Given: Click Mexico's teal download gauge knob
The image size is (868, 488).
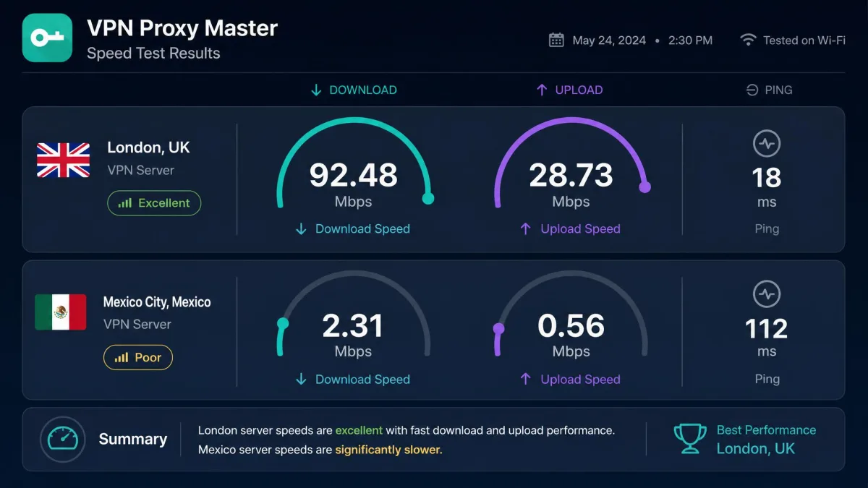Looking at the screenshot, I should click(283, 324).
